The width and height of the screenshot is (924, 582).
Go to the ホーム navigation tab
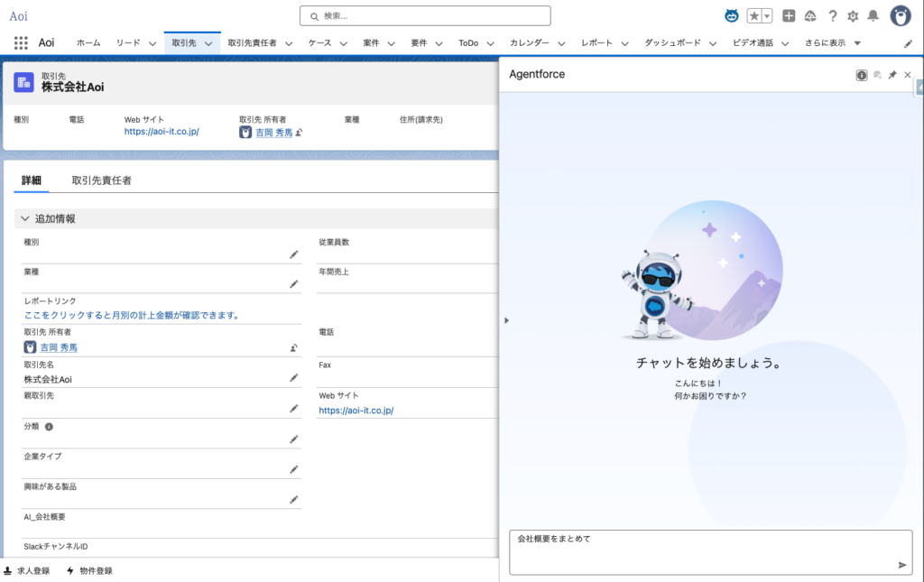(x=88, y=43)
